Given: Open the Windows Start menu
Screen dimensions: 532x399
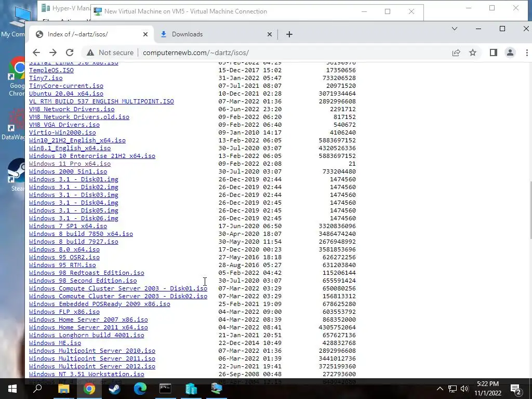Looking at the screenshot, I should point(12,389).
